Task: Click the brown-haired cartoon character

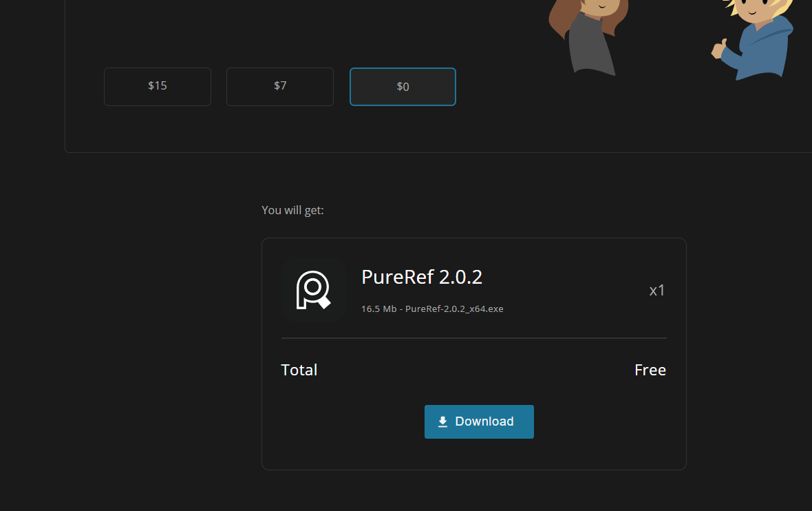Action: (x=588, y=37)
